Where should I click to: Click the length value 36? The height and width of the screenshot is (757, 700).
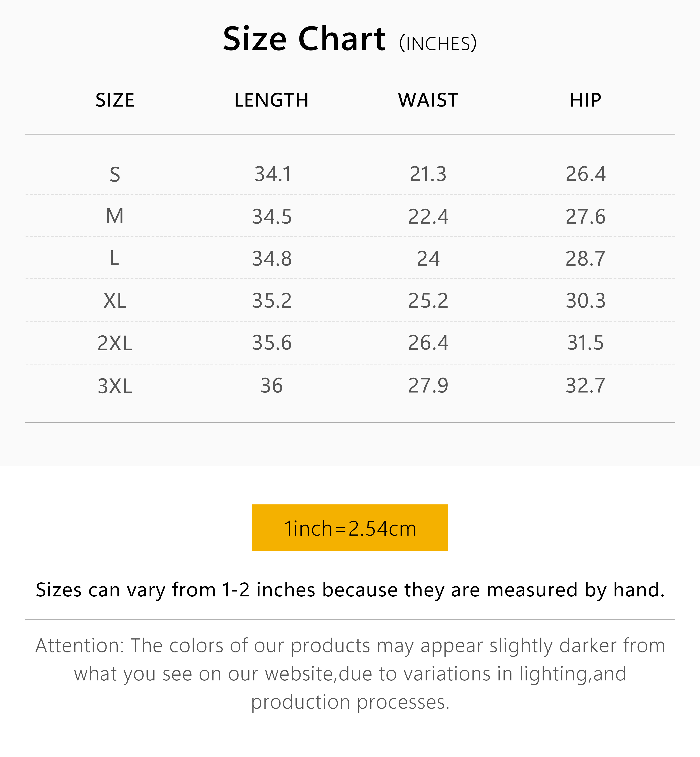coord(272,386)
